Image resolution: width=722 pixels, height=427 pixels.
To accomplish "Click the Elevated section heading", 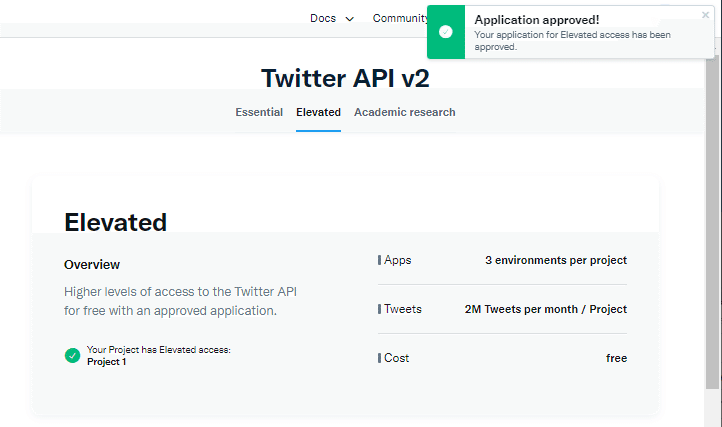I will pyautogui.click(x=115, y=222).
